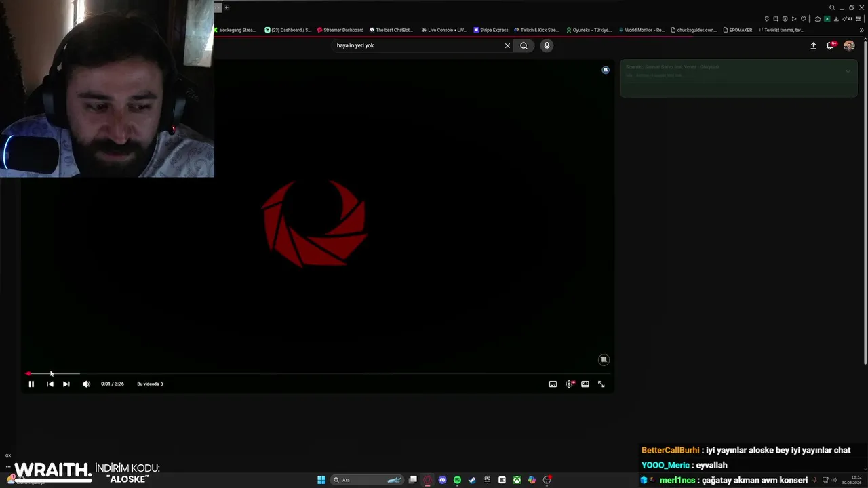Click the channel watermark at the player's bottom corner
The image size is (868, 488).
point(604,360)
